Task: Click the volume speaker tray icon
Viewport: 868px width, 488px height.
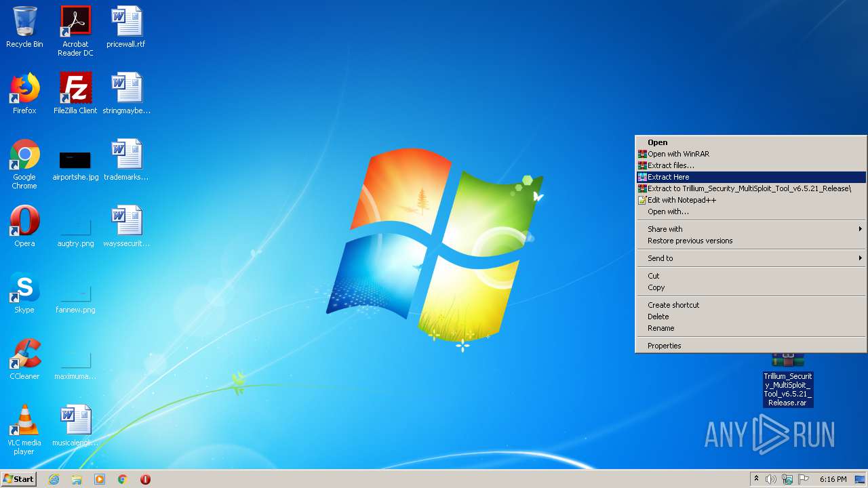Action: pyautogui.click(x=771, y=479)
